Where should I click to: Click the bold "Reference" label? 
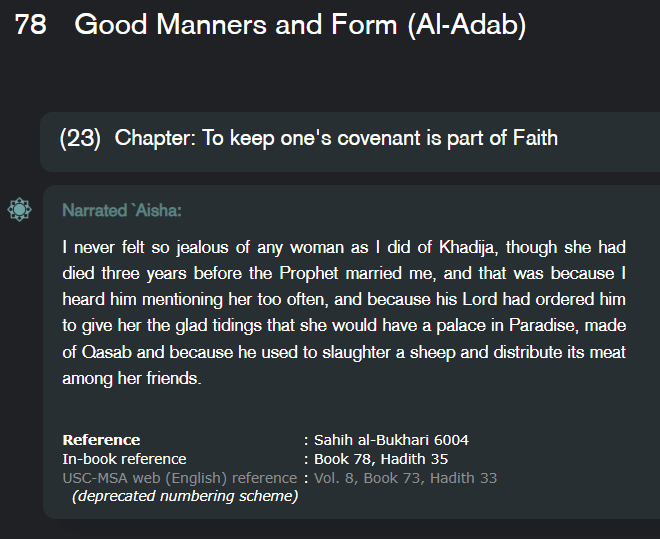click(x=101, y=440)
